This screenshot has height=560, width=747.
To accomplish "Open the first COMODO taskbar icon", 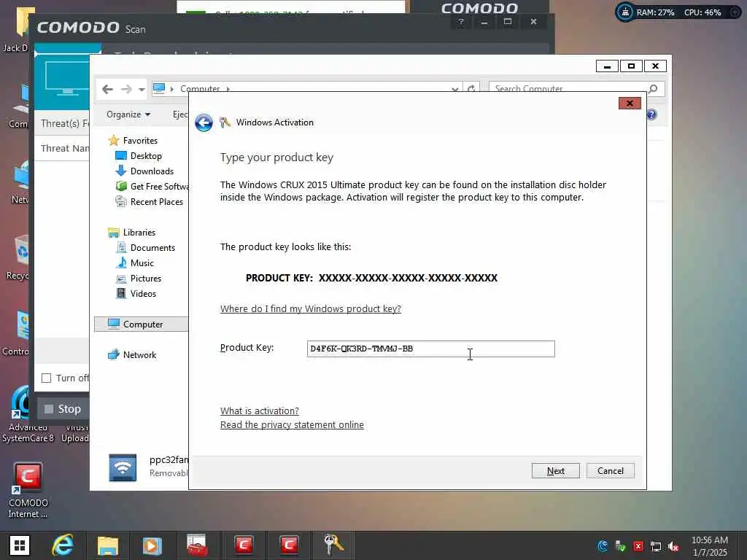I will tap(244, 545).
